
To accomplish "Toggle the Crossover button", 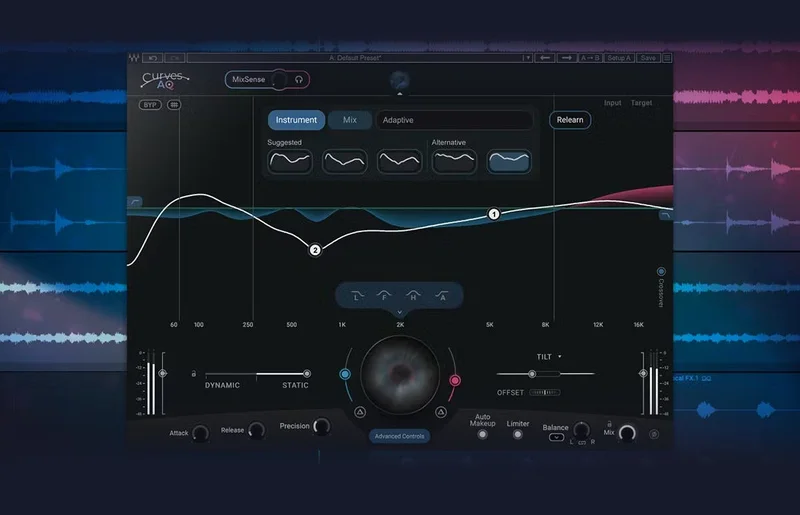I will click(661, 271).
